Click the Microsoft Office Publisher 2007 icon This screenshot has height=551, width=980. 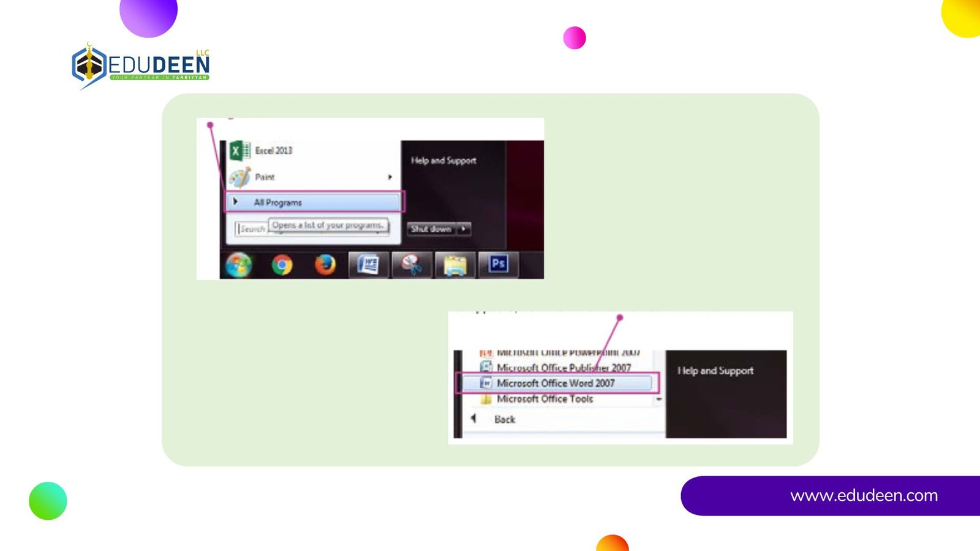[x=486, y=367]
